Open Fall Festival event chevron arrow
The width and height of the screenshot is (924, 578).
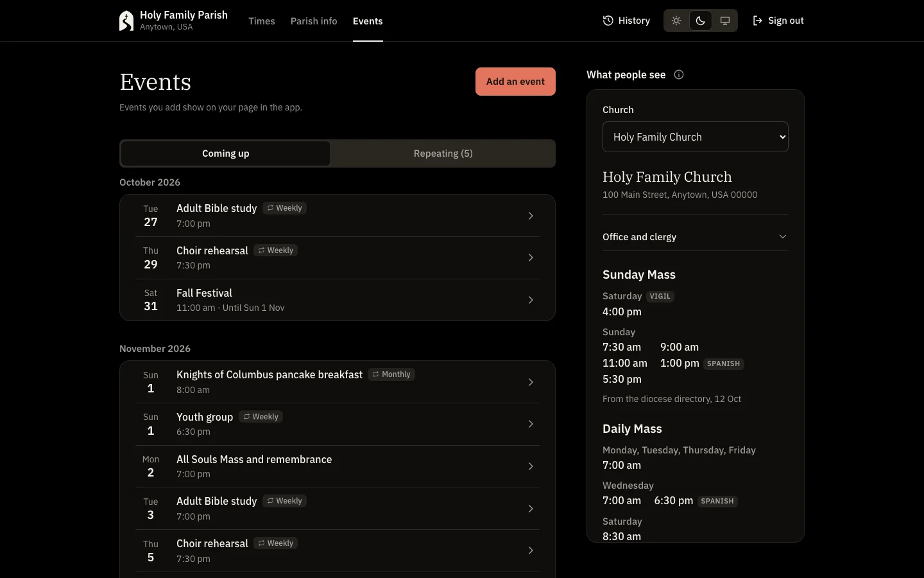click(x=531, y=300)
